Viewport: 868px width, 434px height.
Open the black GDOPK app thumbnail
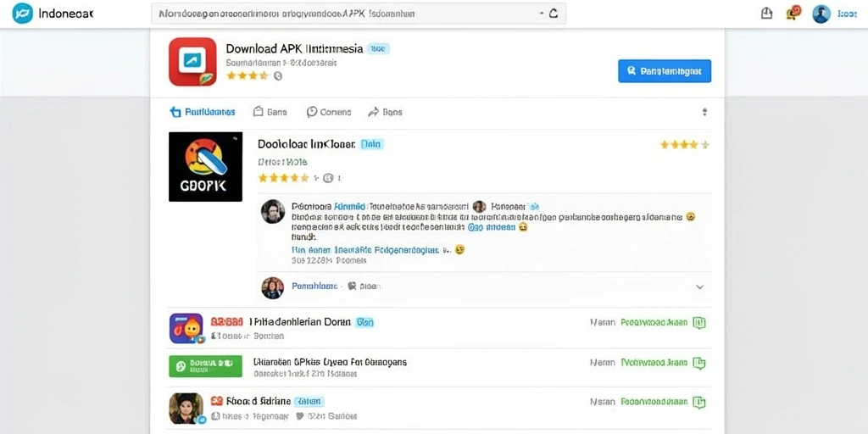(x=205, y=167)
